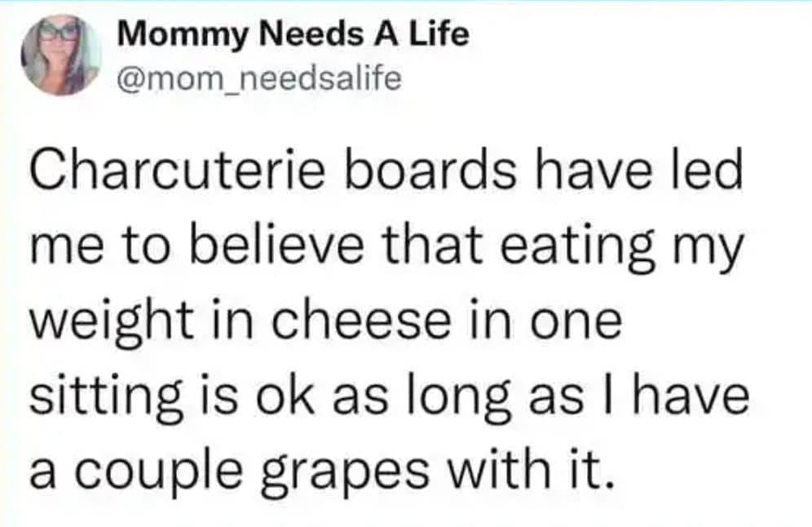Open the Mommy Needs A Life display name
This screenshot has height=527, width=812.
293,35
